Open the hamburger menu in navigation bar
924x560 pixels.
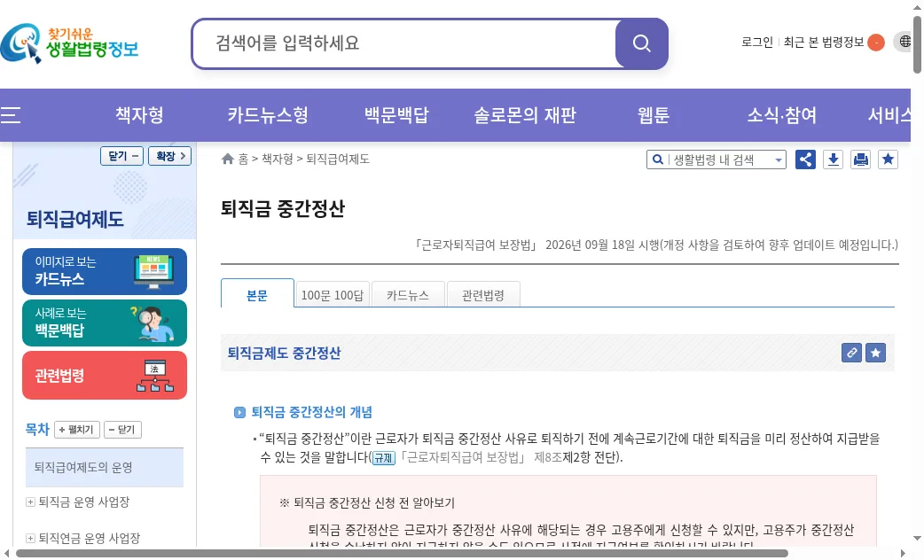(11, 115)
